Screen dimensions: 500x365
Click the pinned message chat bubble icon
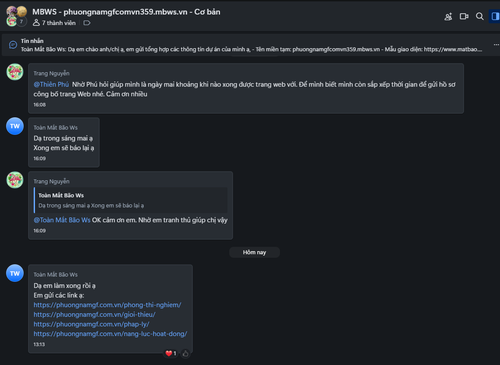[x=13, y=45]
